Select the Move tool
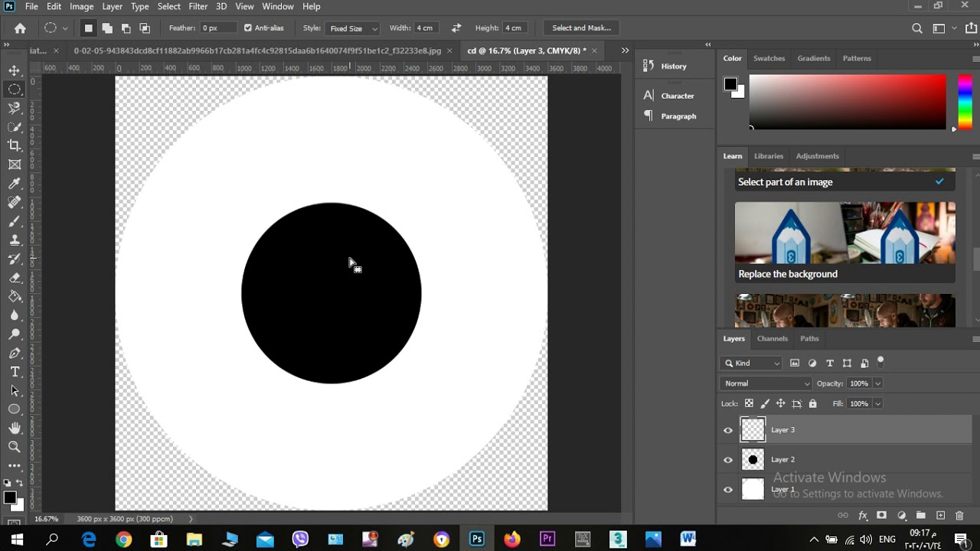This screenshot has width=980, height=551. coord(15,70)
